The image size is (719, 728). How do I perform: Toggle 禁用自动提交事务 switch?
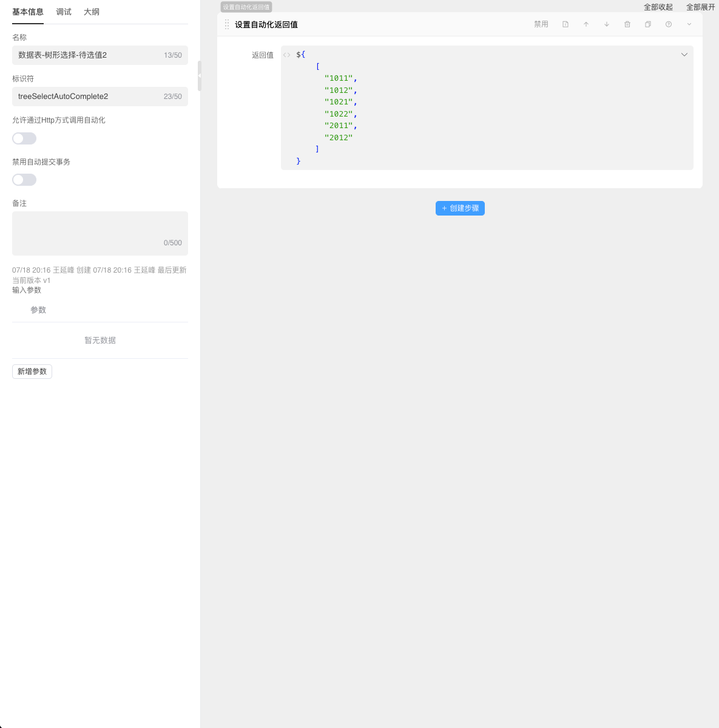coord(24,180)
